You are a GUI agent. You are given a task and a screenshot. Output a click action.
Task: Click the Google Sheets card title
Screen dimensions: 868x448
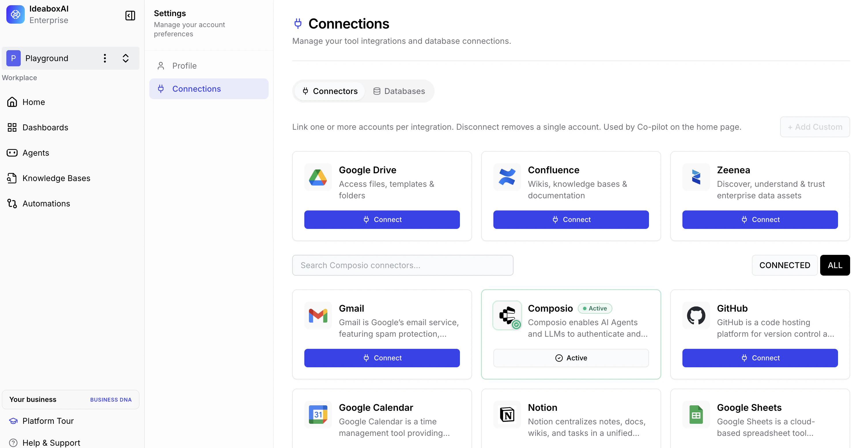[749, 408]
